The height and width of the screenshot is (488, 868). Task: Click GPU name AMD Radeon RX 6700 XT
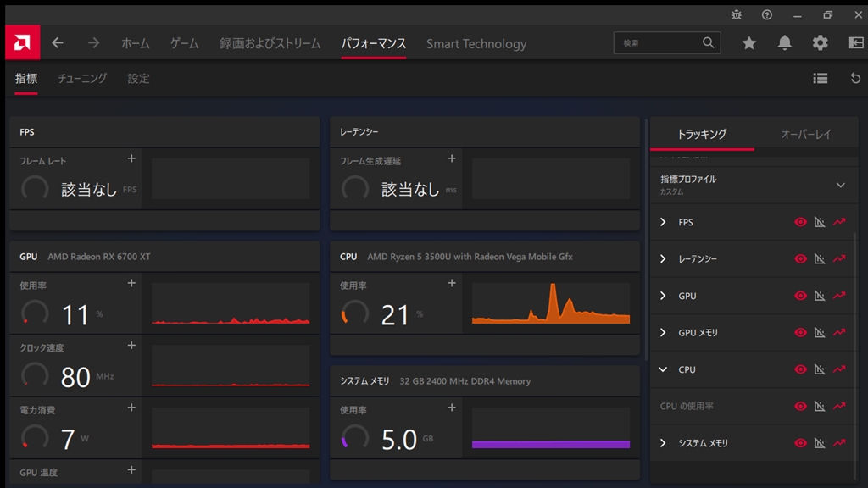(99, 257)
